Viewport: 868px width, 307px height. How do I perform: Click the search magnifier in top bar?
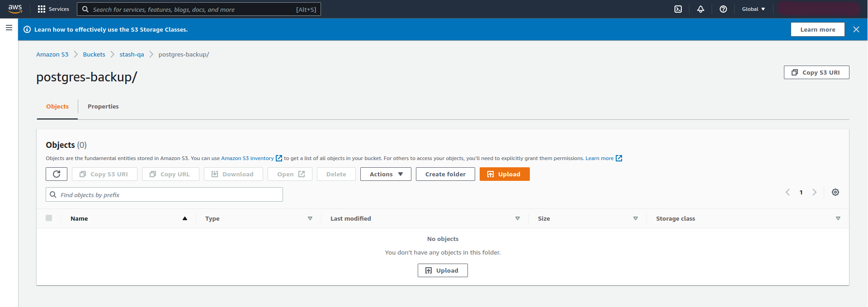(85, 9)
